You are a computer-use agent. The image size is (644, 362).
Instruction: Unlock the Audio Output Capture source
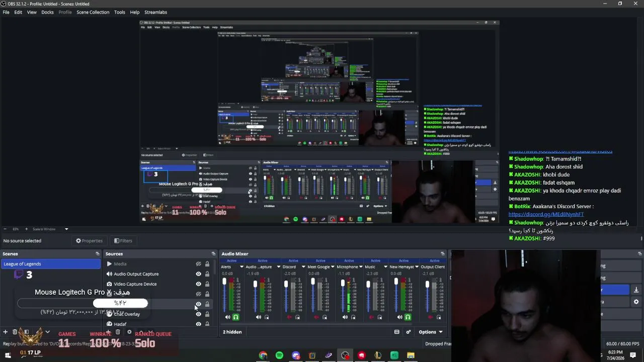pos(207,274)
